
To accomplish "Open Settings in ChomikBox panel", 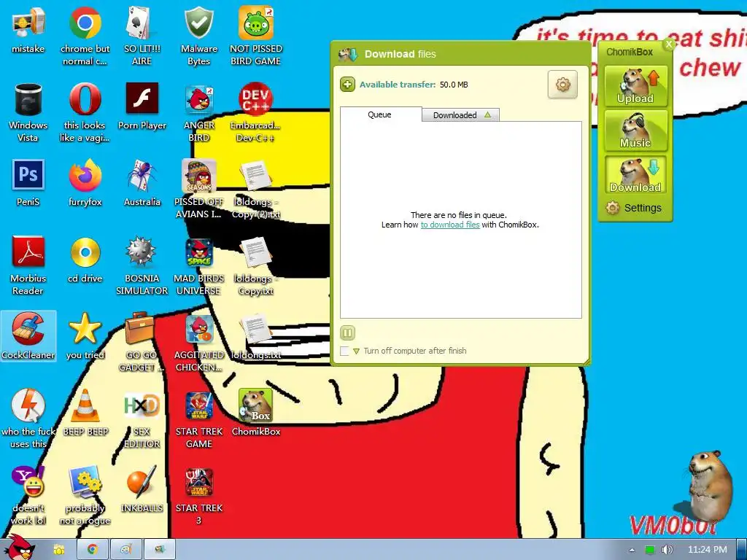I will coord(634,208).
